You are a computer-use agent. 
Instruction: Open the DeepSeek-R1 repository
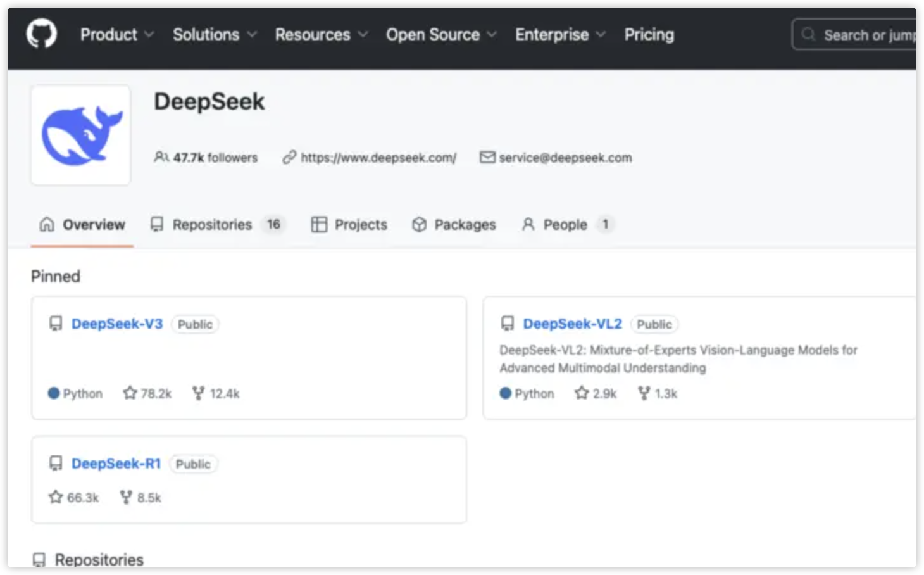click(x=116, y=464)
